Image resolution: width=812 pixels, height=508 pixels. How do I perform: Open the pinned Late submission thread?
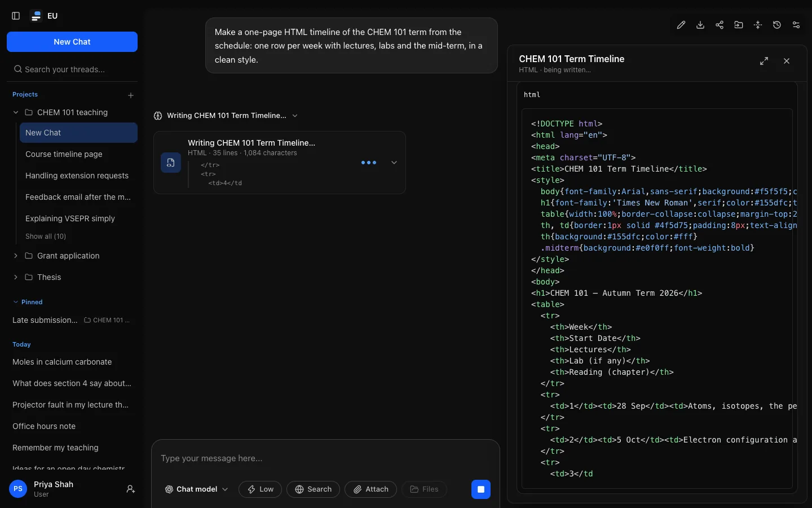click(x=72, y=320)
